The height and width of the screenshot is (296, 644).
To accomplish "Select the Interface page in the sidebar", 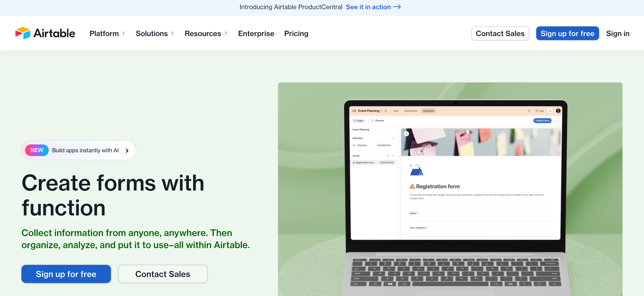I will (x=362, y=145).
